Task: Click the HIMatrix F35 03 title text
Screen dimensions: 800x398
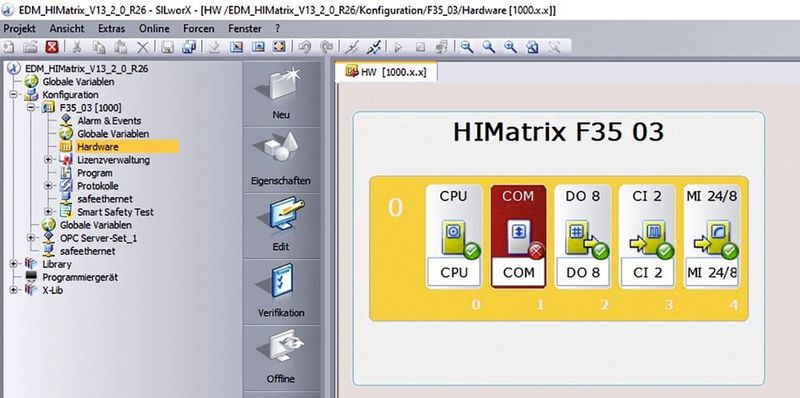Action: click(x=559, y=132)
